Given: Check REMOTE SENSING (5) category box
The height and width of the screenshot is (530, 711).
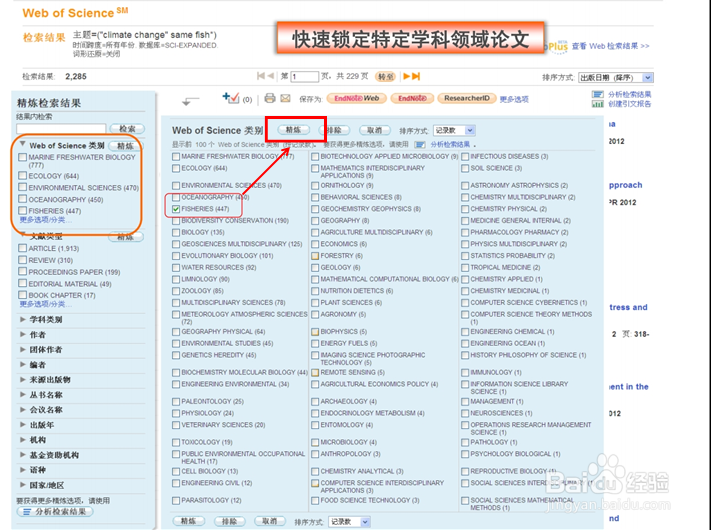Looking at the screenshot, I should click(x=315, y=373).
